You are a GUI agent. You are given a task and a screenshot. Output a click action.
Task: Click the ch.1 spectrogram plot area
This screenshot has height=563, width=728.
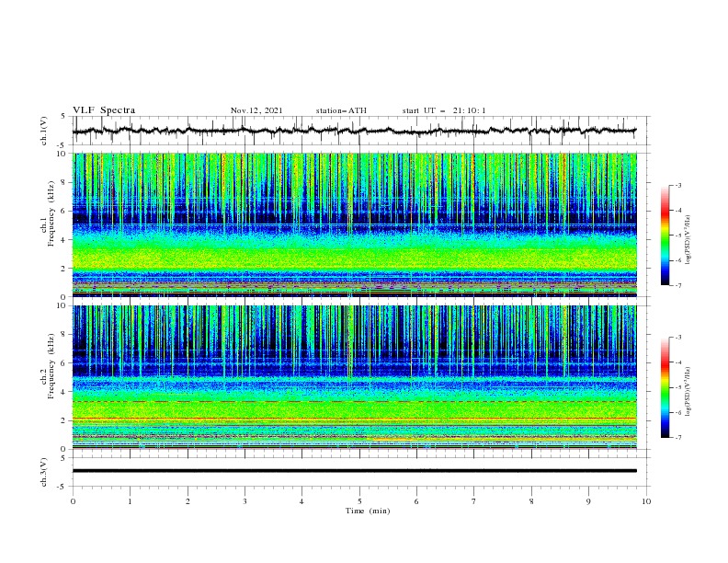pos(354,224)
